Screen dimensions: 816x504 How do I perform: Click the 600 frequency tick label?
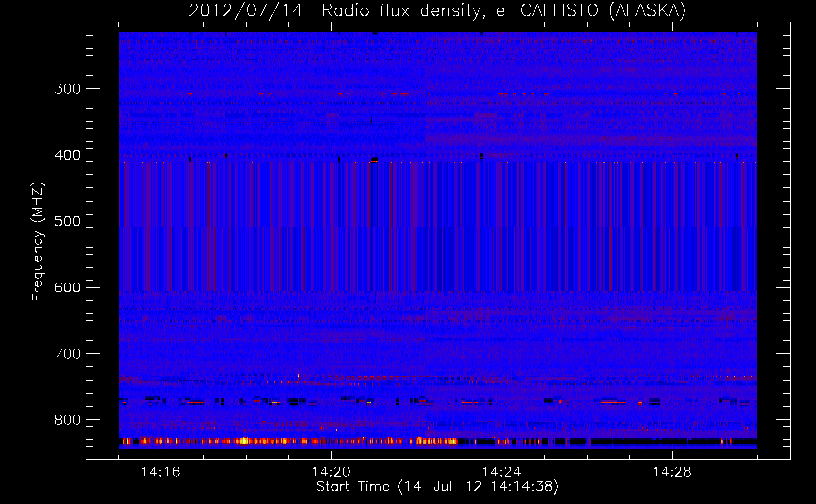[68, 287]
